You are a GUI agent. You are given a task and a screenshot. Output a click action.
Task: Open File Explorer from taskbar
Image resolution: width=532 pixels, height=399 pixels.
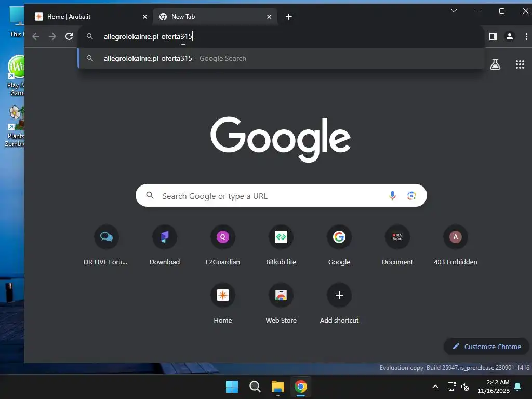click(x=278, y=387)
